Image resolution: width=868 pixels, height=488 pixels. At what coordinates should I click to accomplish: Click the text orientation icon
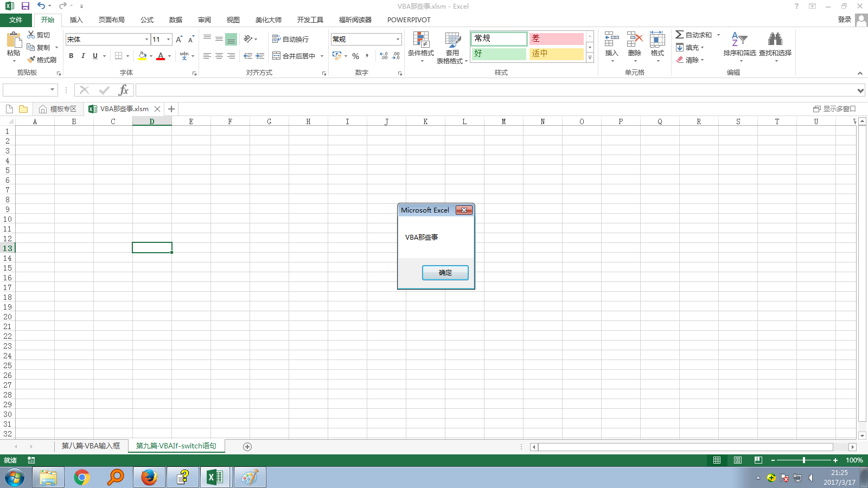[248, 39]
